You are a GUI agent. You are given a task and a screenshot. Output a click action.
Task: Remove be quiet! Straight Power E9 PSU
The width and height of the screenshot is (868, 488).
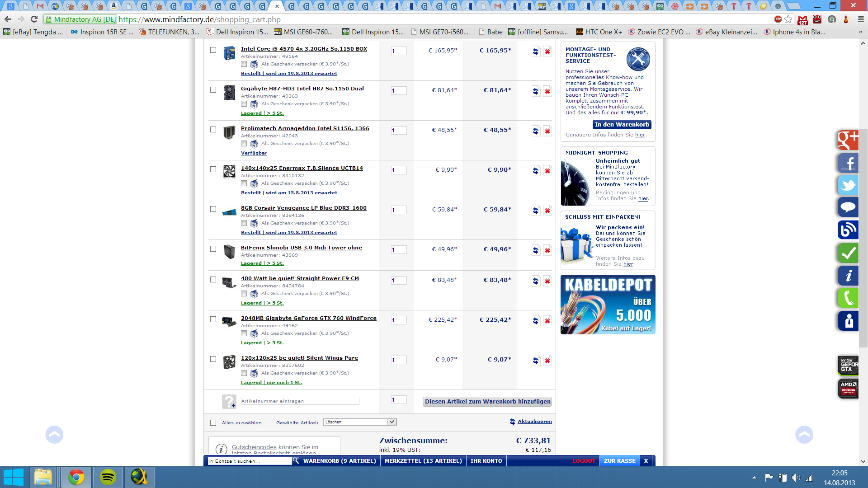[x=547, y=281]
